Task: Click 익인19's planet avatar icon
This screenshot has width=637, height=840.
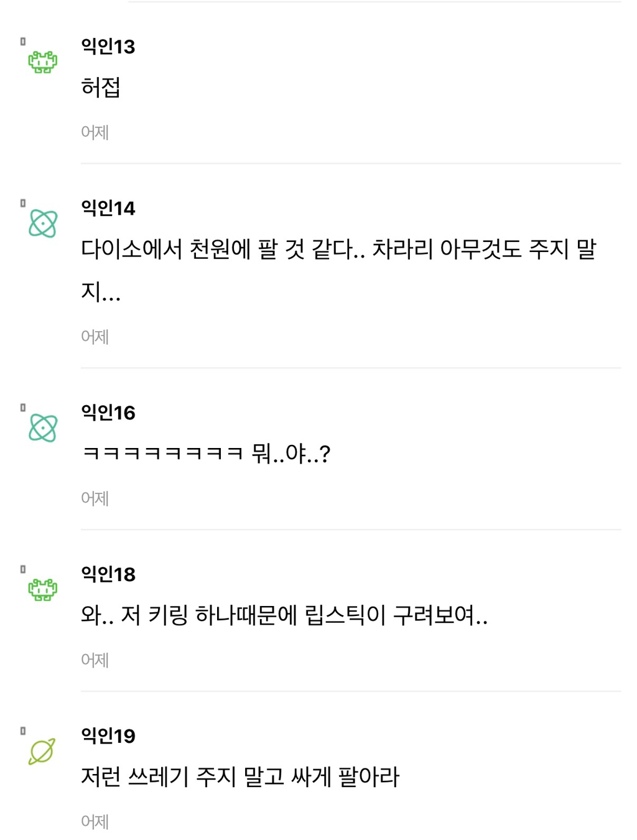Action: (x=42, y=752)
